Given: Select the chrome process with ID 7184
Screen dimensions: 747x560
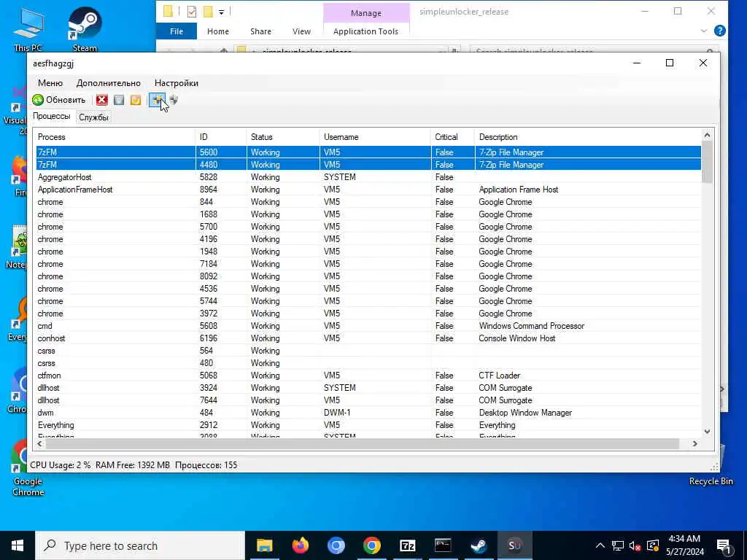Looking at the screenshot, I should coord(368,264).
